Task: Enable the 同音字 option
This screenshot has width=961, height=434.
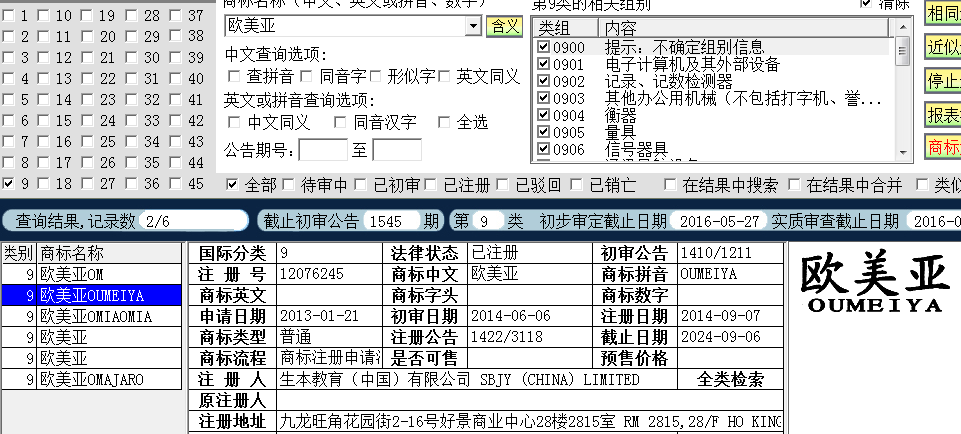Action: pyautogui.click(x=306, y=77)
